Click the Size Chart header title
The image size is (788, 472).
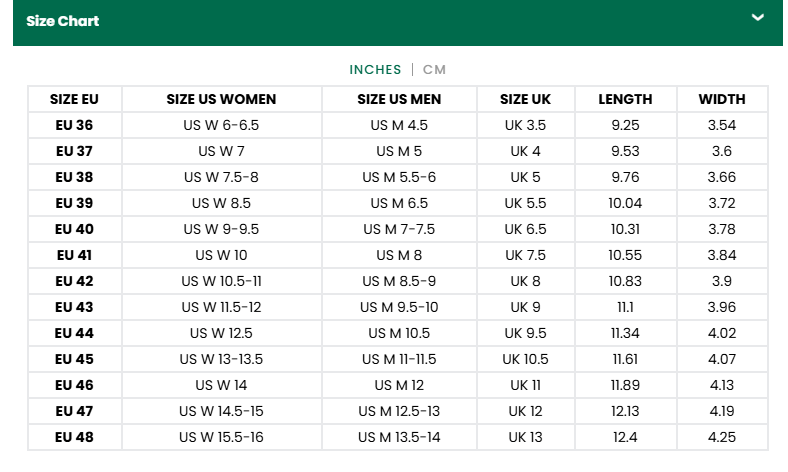[x=63, y=21]
